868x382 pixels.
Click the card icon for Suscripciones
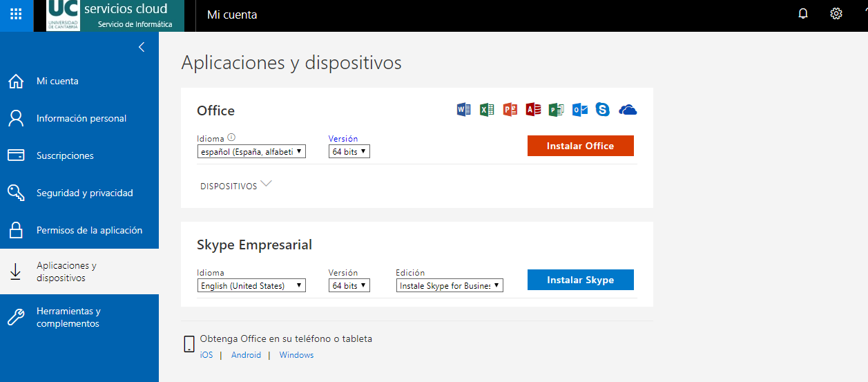(x=16, y=155)
